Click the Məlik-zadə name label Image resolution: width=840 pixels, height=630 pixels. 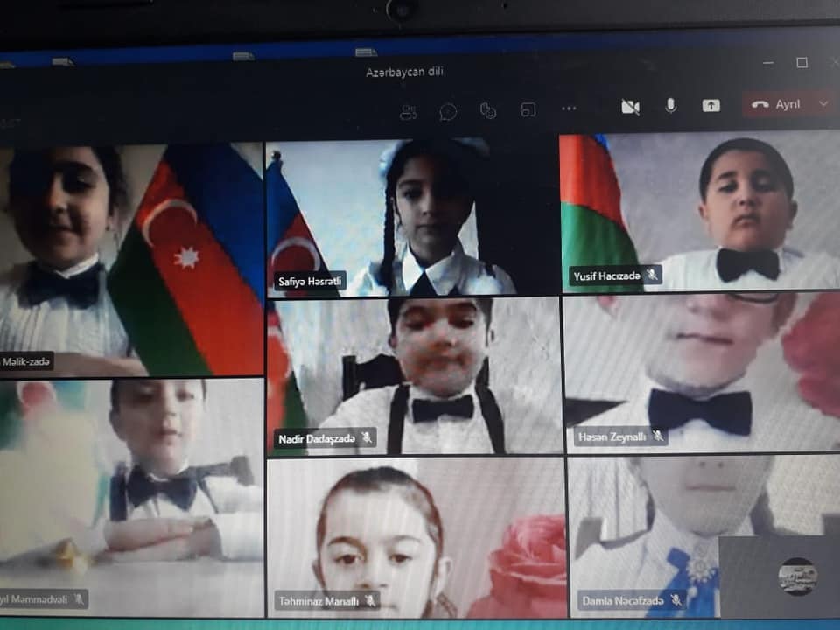pos(25,362)
